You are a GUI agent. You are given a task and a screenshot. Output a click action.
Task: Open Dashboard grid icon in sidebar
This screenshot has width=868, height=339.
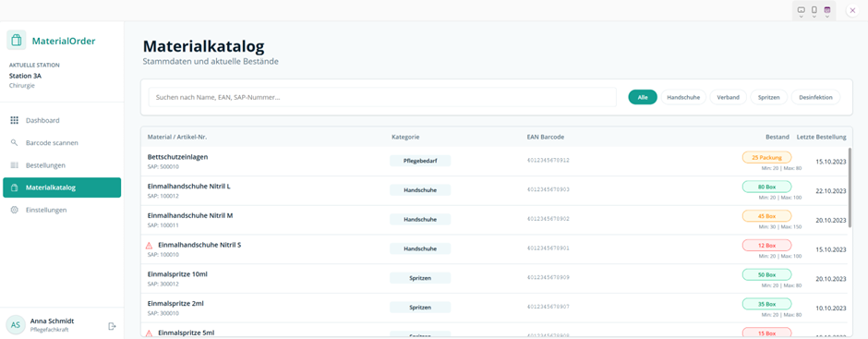click(x=15, y=120)
